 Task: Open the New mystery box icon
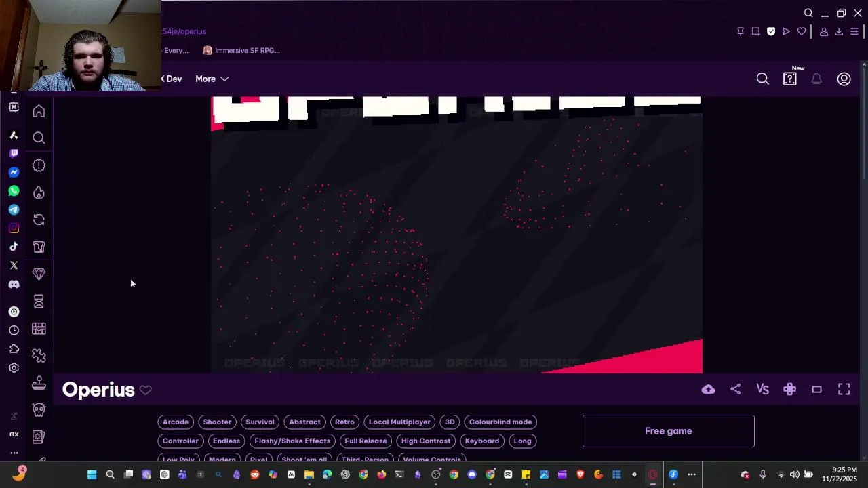(x=790, y=79)
